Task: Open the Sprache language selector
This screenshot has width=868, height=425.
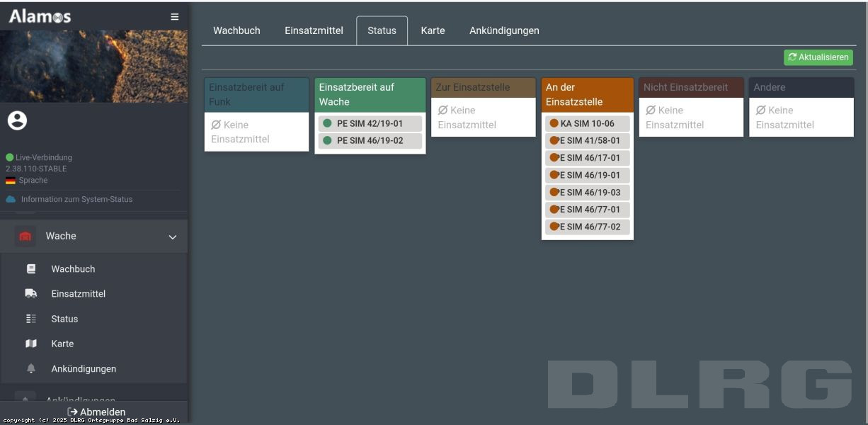Action: tap(33, 181)
